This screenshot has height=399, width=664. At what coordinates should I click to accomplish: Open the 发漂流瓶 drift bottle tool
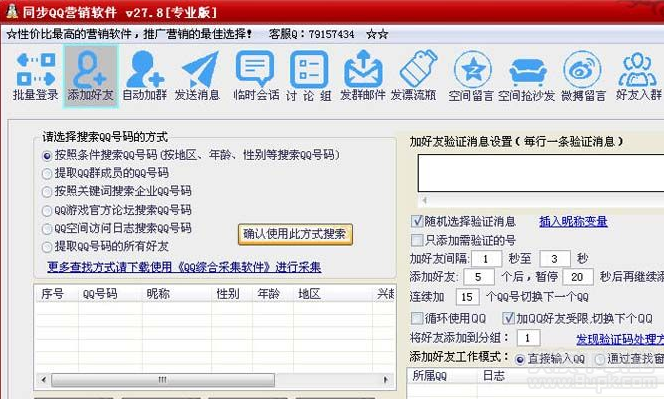[x=413, y=76]
